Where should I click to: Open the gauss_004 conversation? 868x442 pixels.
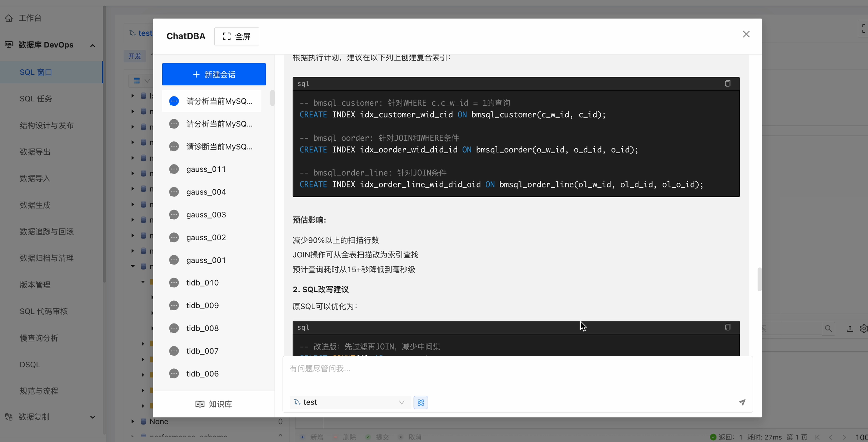[211, 192]
